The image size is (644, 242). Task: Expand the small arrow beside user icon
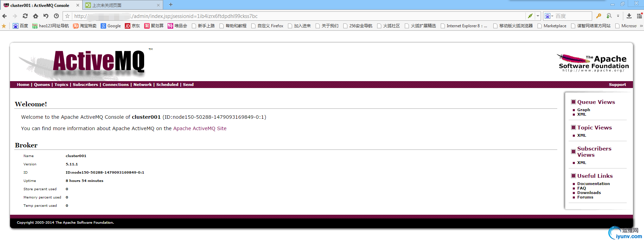pos(618,16)
